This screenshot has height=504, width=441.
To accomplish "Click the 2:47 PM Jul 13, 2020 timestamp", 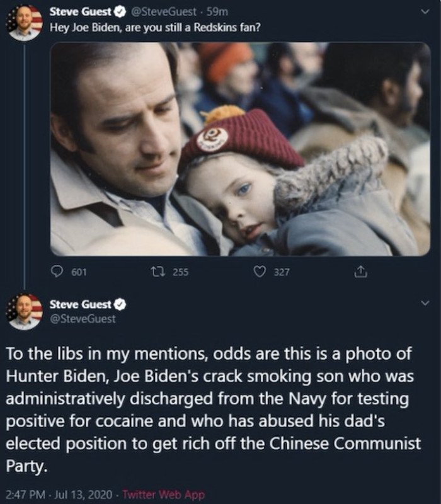I will [x=59, y=495].
